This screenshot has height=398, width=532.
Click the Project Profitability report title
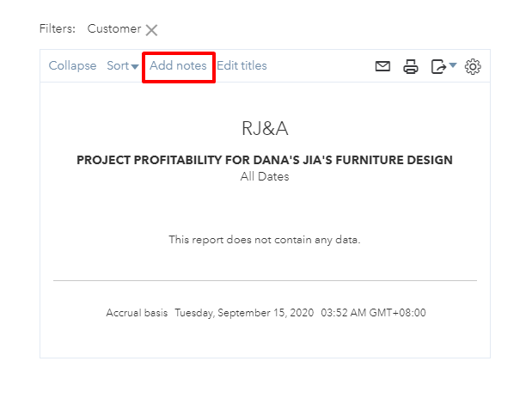tap(265, 160)
